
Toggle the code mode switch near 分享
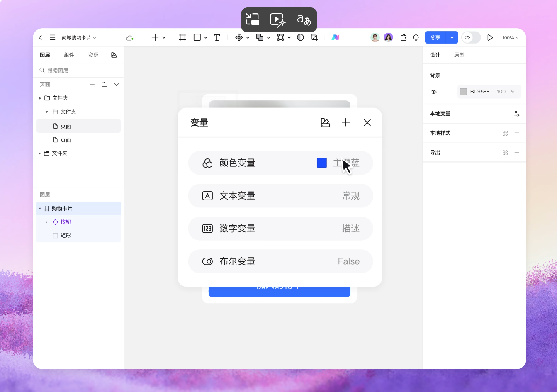[x=471, y=37]
